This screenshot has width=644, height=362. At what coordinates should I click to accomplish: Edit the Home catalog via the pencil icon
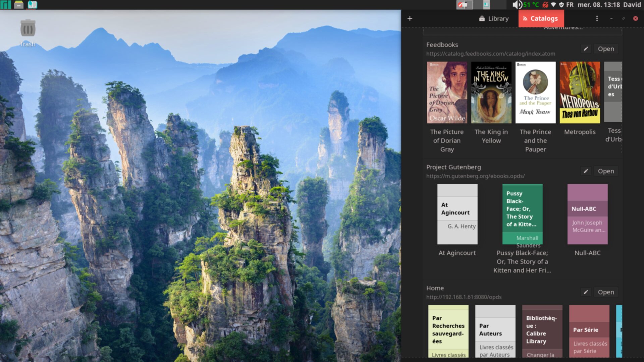(586, 292)
